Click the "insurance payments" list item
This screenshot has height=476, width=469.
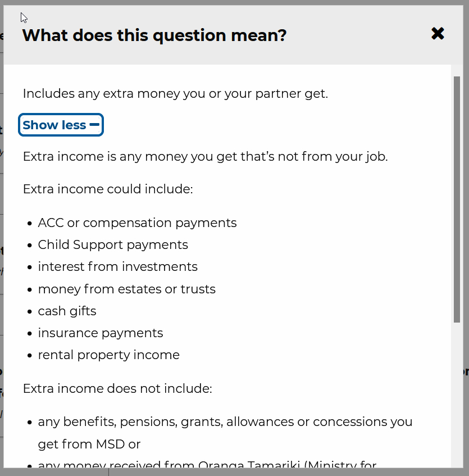coord(101,333)
